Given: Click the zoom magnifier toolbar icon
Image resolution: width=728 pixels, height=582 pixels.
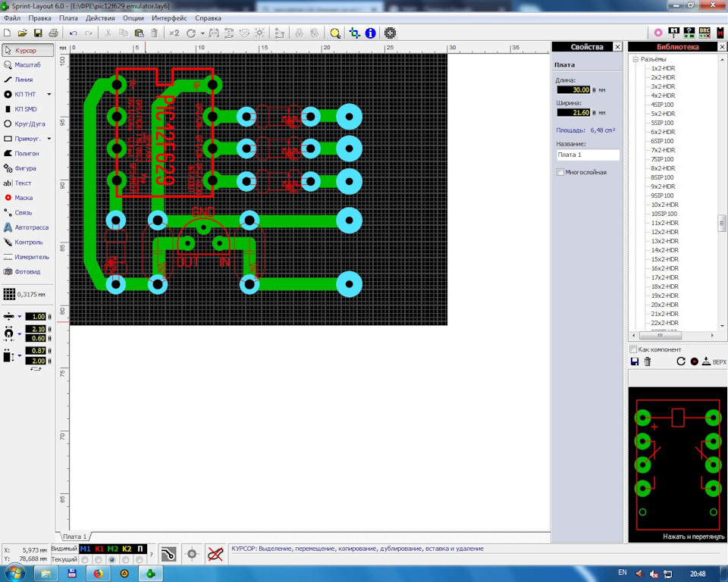Looking at the screenshot, I should click(x=334, y=33).
